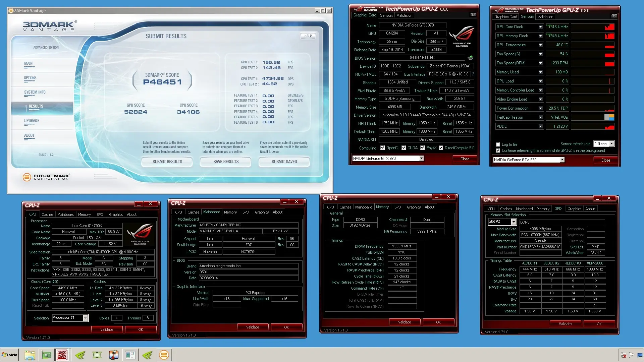Click the GPU-Z green card icon in taskbar
Viewport: 644px width, 362px height.
pos(46,355)
